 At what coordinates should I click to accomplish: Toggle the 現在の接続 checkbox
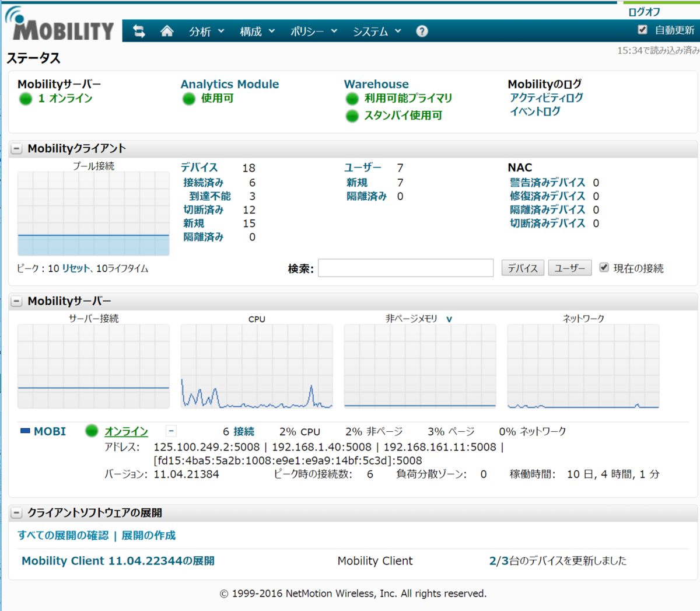tap(604, 267)
